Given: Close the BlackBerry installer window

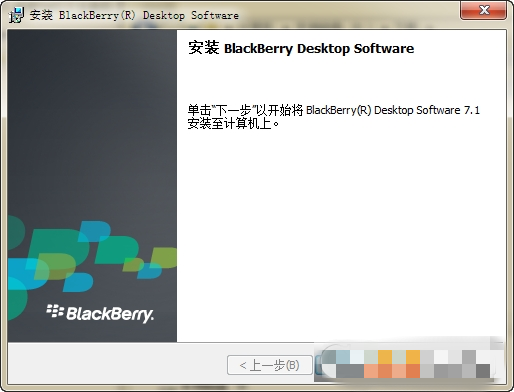Looking at the screenshot, I should pos(484,10).
